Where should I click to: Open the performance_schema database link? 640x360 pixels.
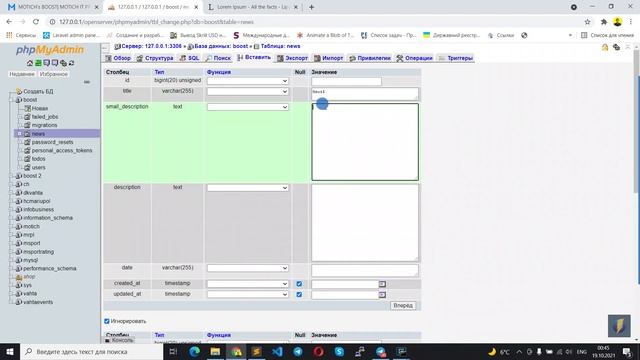coord(49,269)
